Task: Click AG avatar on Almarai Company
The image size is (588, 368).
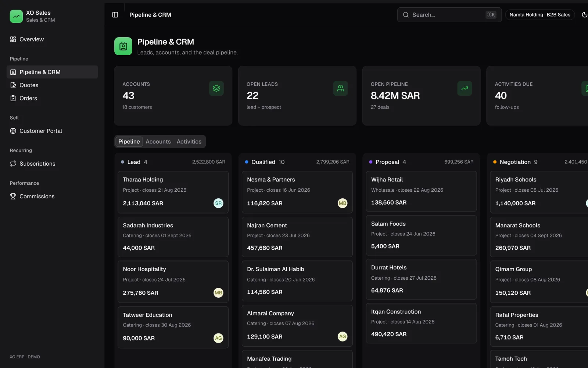Action: (x=343, y=336)
